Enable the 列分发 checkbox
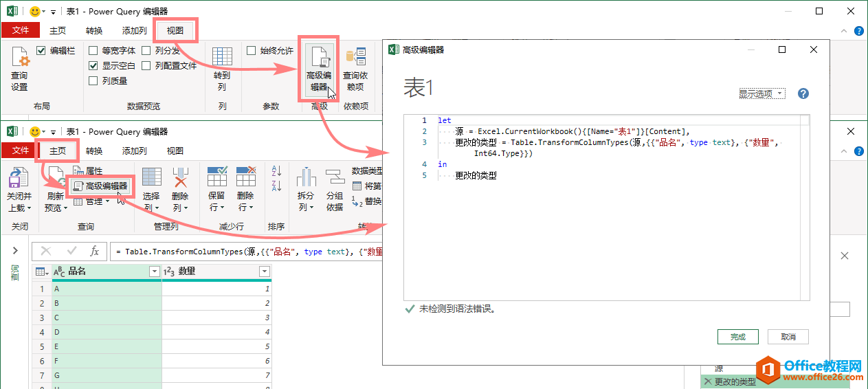This screenshot has height=389, width=868. click(x=146, y=50)
